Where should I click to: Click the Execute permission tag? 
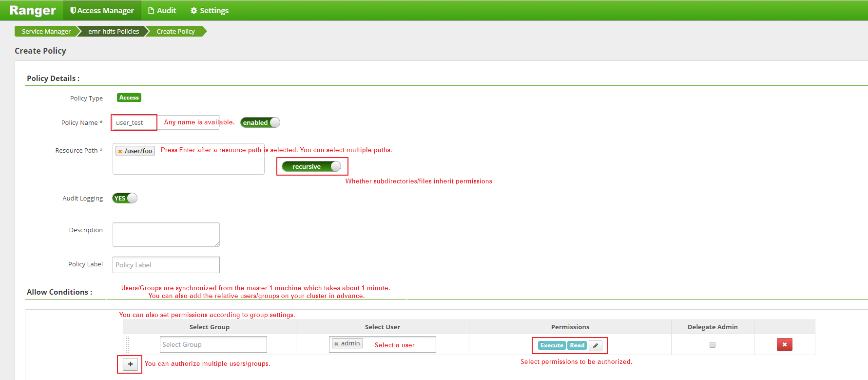[552, 345]
